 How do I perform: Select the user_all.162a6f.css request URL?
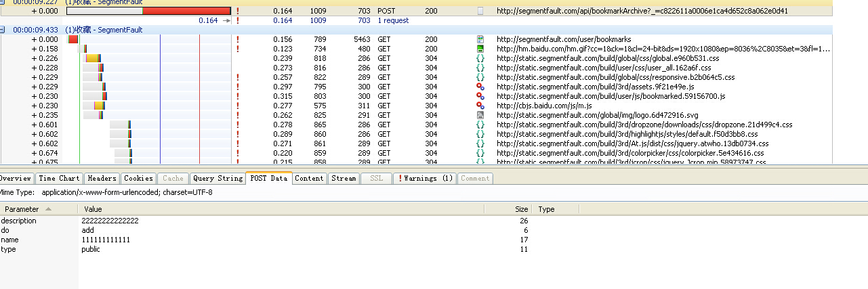(603, 68)
